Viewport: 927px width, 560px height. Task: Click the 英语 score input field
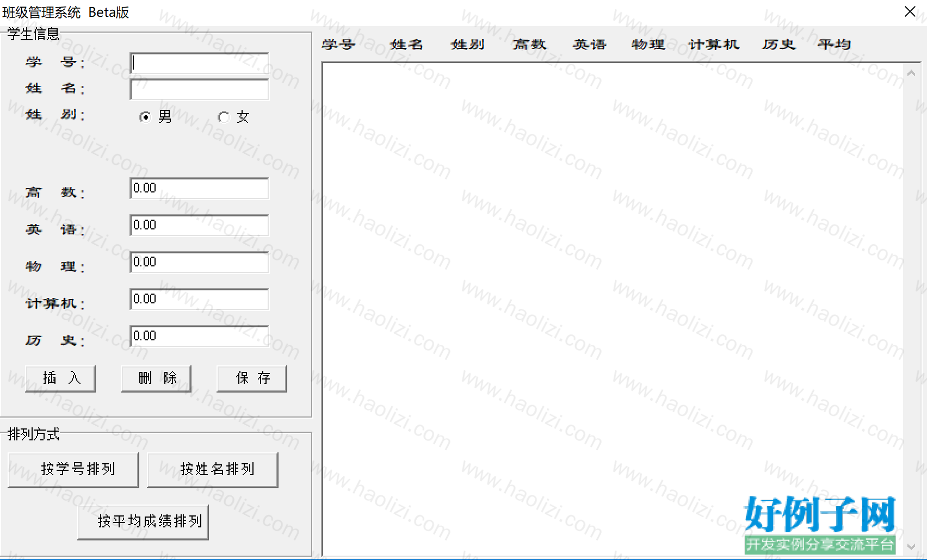[199, 226]
